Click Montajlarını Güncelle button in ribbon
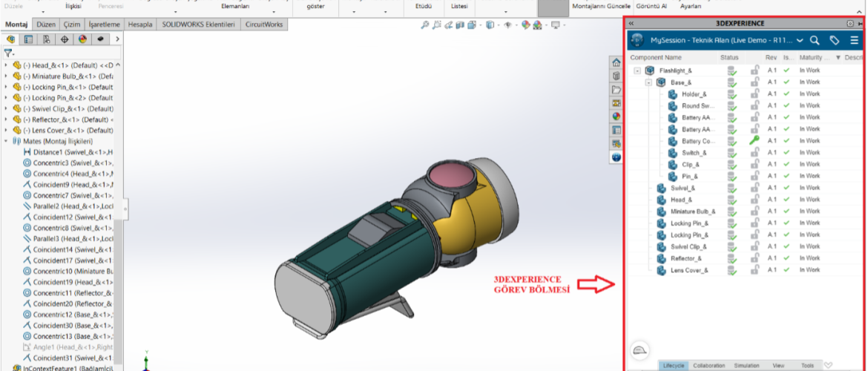Screen dimensions: 868x371 point(602,6)
